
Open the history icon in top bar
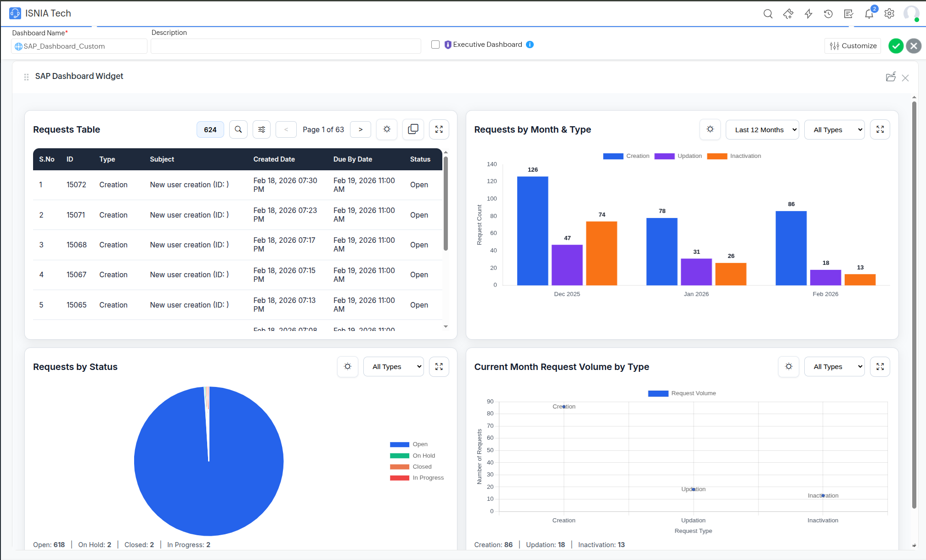pos(828,14)
